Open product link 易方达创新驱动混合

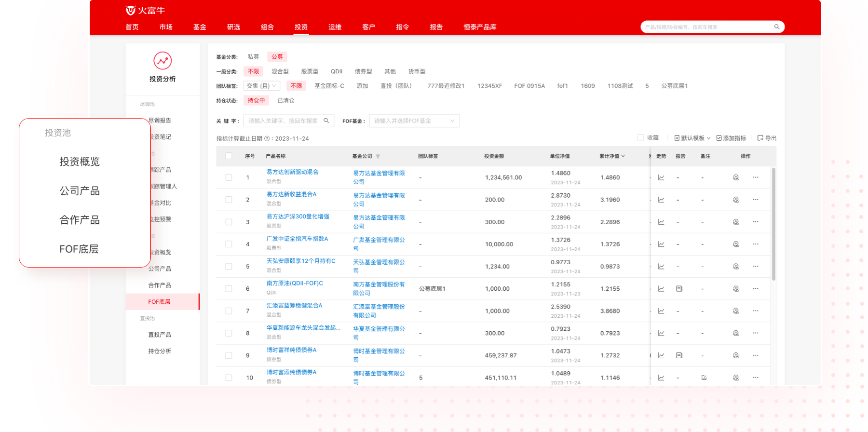click(x=292, y=172)
